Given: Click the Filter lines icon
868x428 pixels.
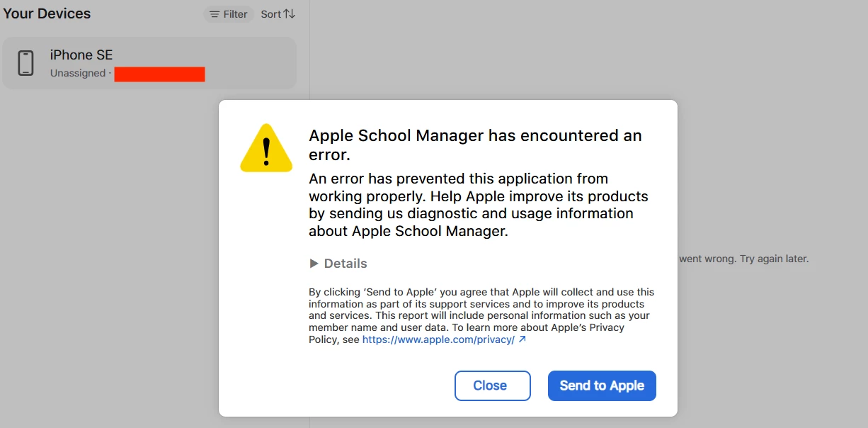Looking at the screenshot, I should [215, 14].
